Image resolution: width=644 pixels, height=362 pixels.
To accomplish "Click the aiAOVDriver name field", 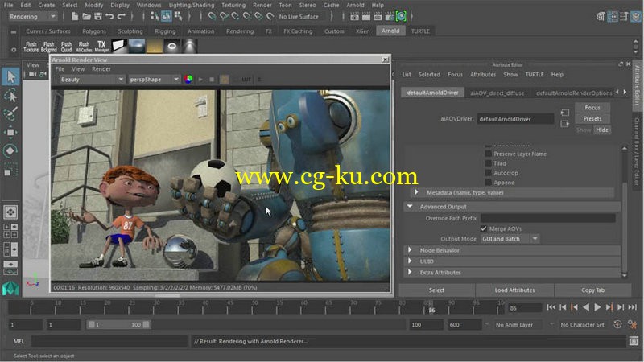I will click(x=515, y=119).
